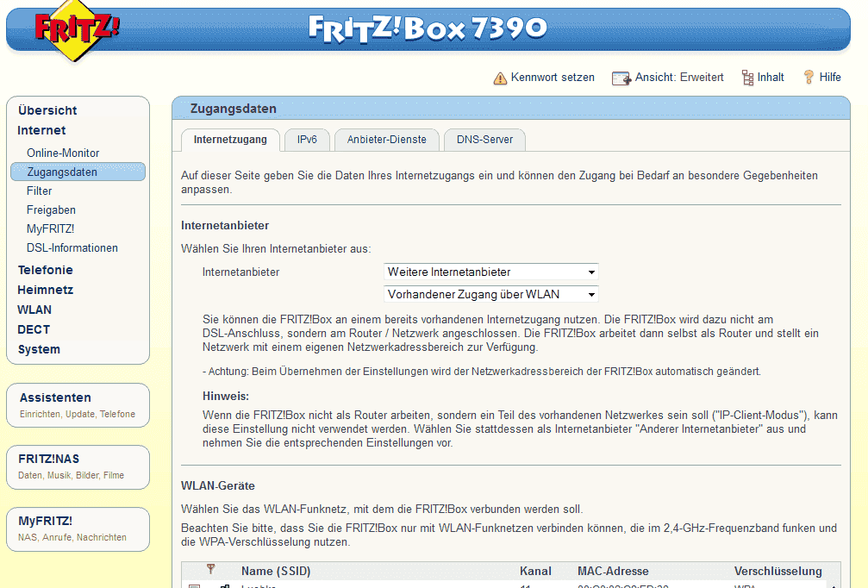This screenshot has width=868, height=588.
Task: Click the warning icon beside Kennwort setzen
Action: (500, 78)
